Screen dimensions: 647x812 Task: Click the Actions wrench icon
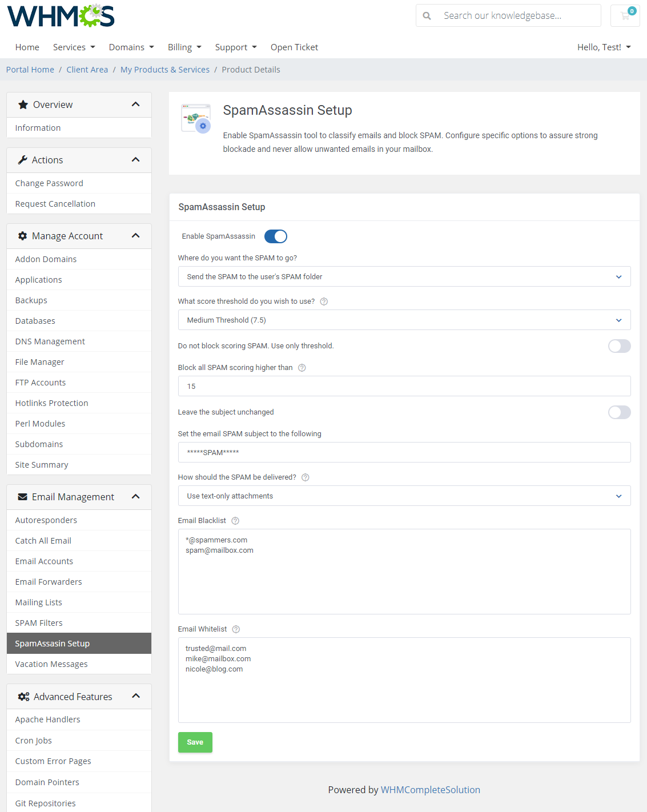pyautogui.click(x=23, y=160)
